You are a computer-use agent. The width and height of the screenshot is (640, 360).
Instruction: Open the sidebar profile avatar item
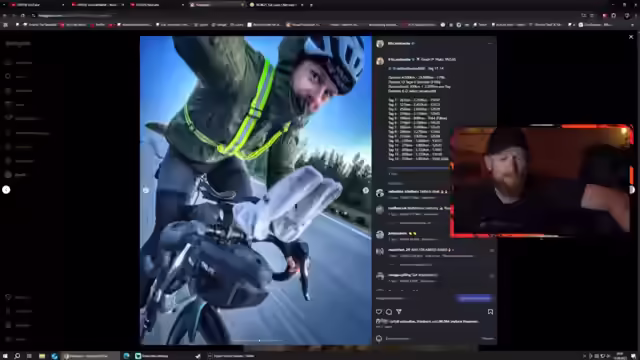point(8,175)
